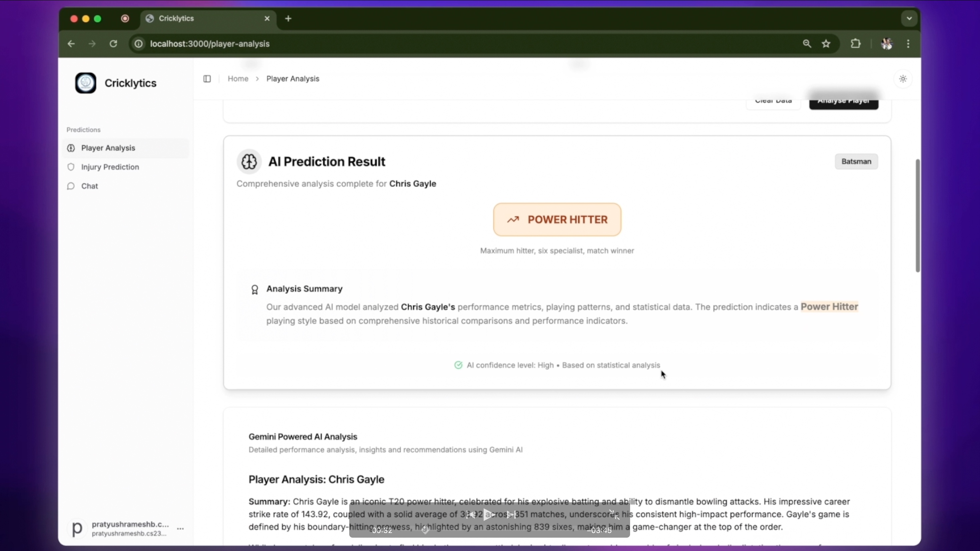This screenshot has width=980, height=551.
Task: Open a new browser tab
Action: (x=288, y=18)
